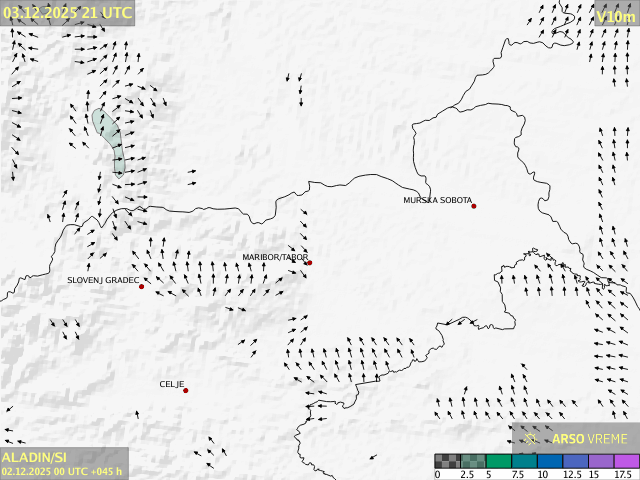The height and width of the screenshot is (480, 640).
Task: Click the magenta 17.5+ legend swatch
Action: click(x=626, y=461)
